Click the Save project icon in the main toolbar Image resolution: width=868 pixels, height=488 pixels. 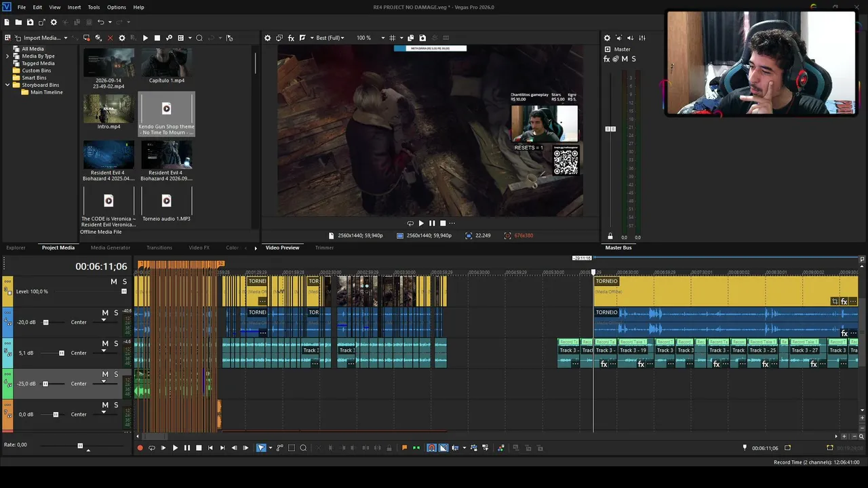pyautogui.click(x=30, y=22)
